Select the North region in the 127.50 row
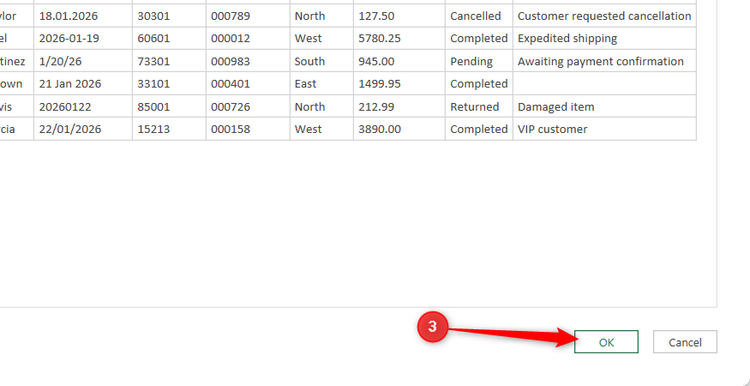750x386 pixels. point(322,16)
